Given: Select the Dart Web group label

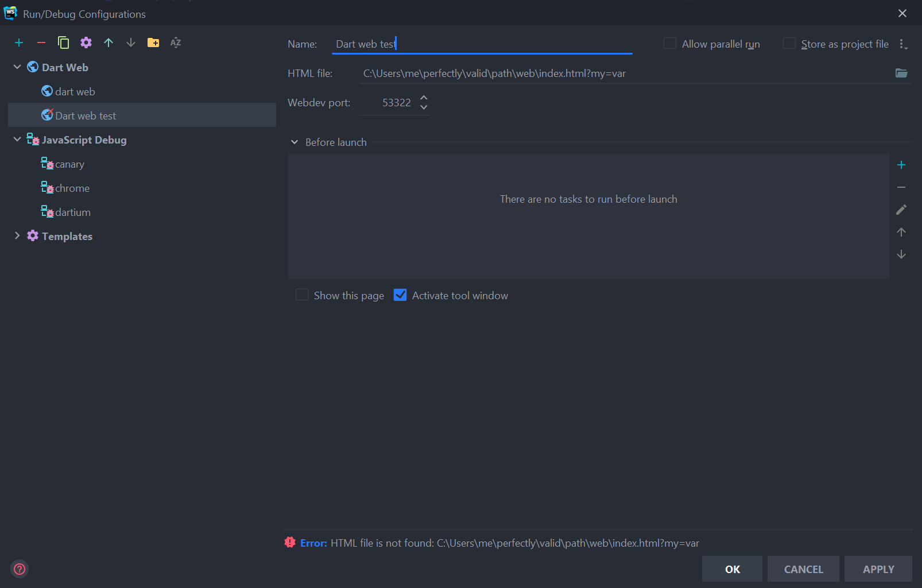Looking at the screenshot, I should [65, 67].
